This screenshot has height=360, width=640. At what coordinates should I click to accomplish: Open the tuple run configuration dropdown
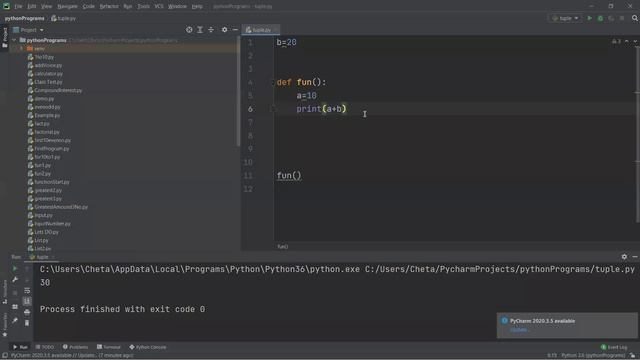pos(565,18)
